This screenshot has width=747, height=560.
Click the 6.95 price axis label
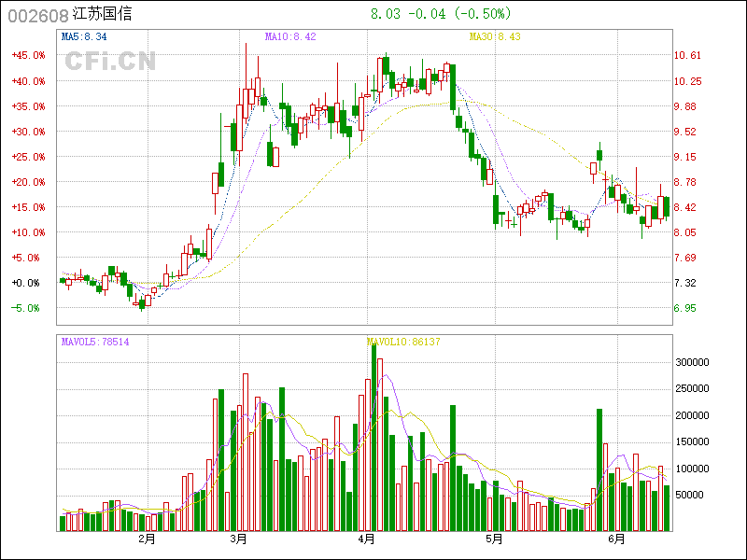[x=686, y=308]
